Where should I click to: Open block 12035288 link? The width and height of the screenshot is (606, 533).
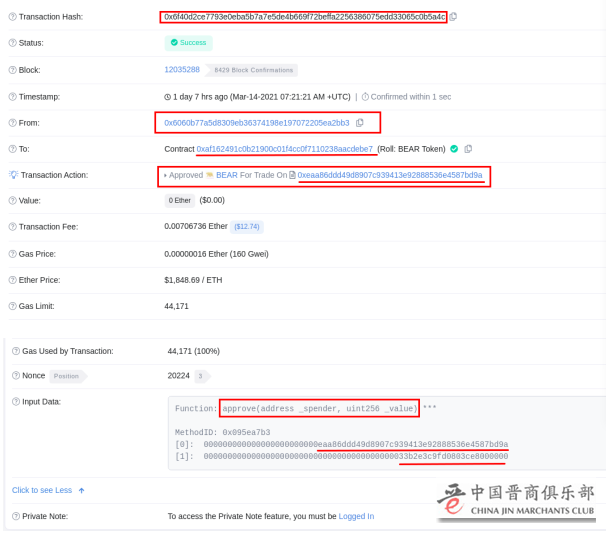[x=182, y=70]
